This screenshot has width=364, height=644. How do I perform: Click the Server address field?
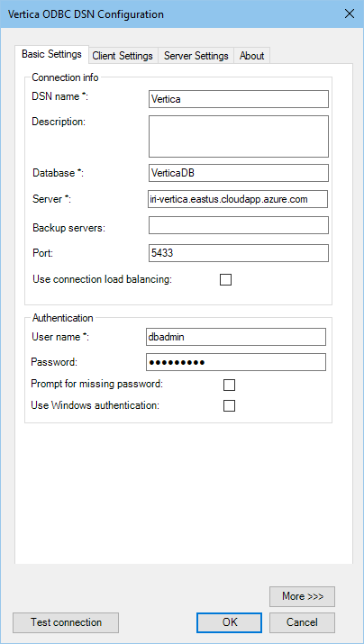click(x=238, y=199)
